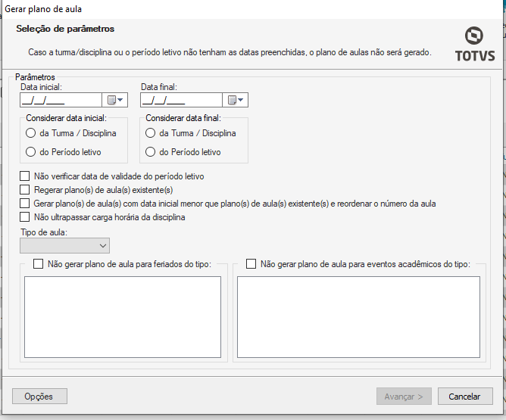The width and height of the screenshot is (506, 420).
Task: Open the Data inicial calendar picker icon
Action: point(114,100)
